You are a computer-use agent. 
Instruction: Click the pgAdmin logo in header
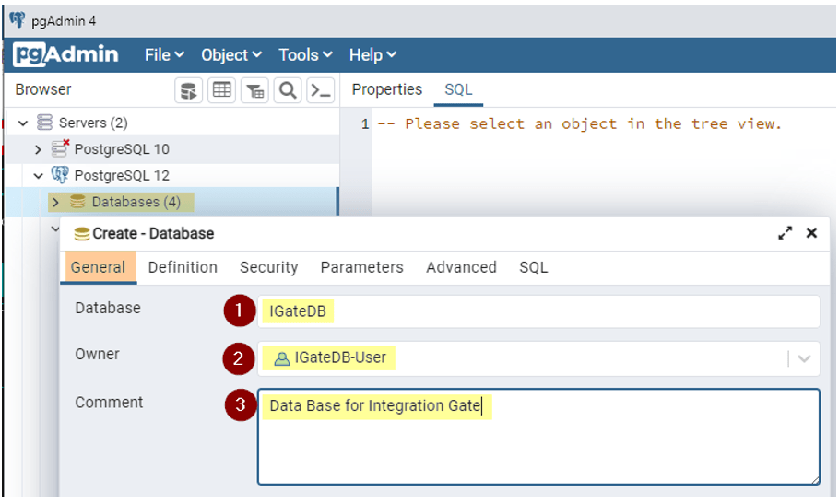[x=66, y=54]
